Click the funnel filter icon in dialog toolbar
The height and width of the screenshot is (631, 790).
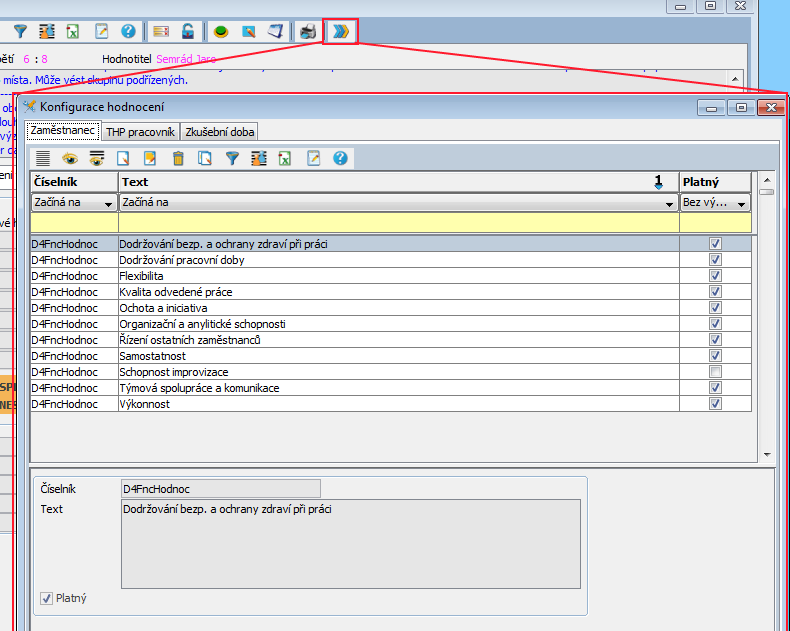point(232,158)
